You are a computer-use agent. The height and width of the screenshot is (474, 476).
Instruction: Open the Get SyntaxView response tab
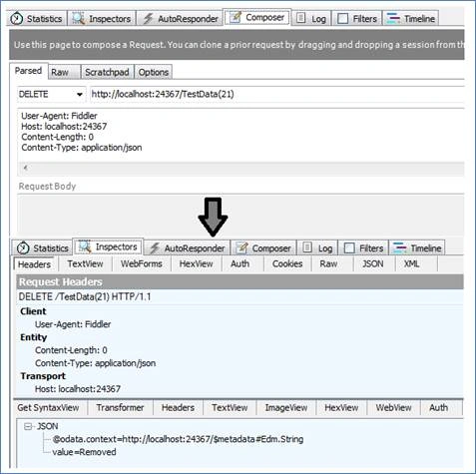click(x=48, y=407)
